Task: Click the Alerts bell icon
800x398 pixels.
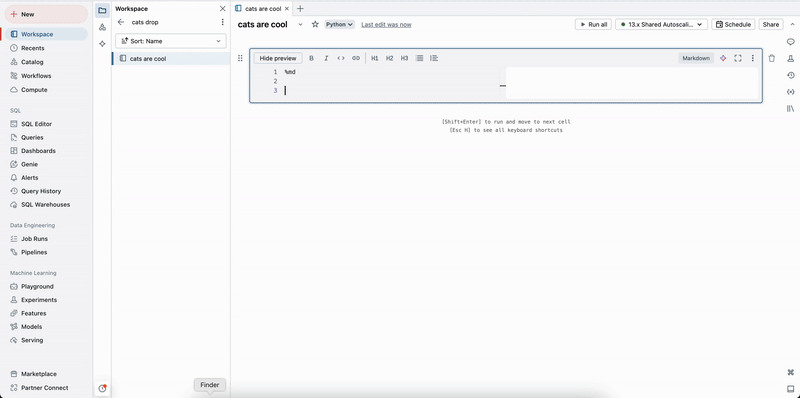Action: [x=14, y=178]
